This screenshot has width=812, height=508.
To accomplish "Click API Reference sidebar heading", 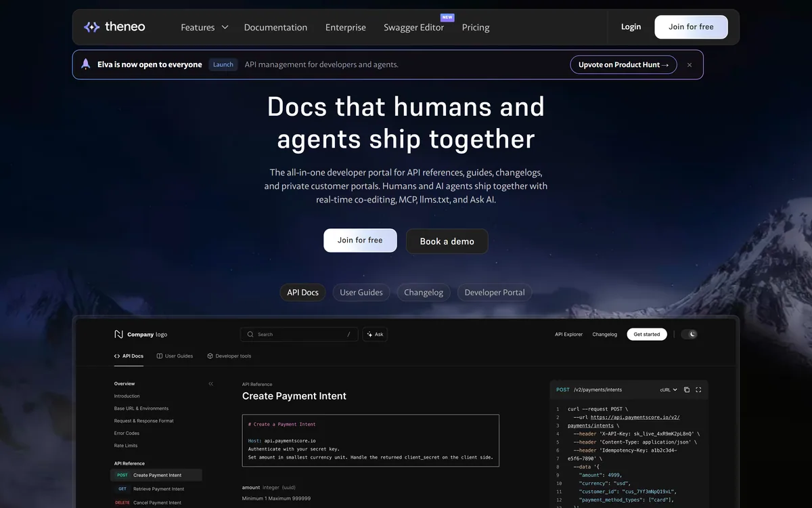I will tap(129, 463).
